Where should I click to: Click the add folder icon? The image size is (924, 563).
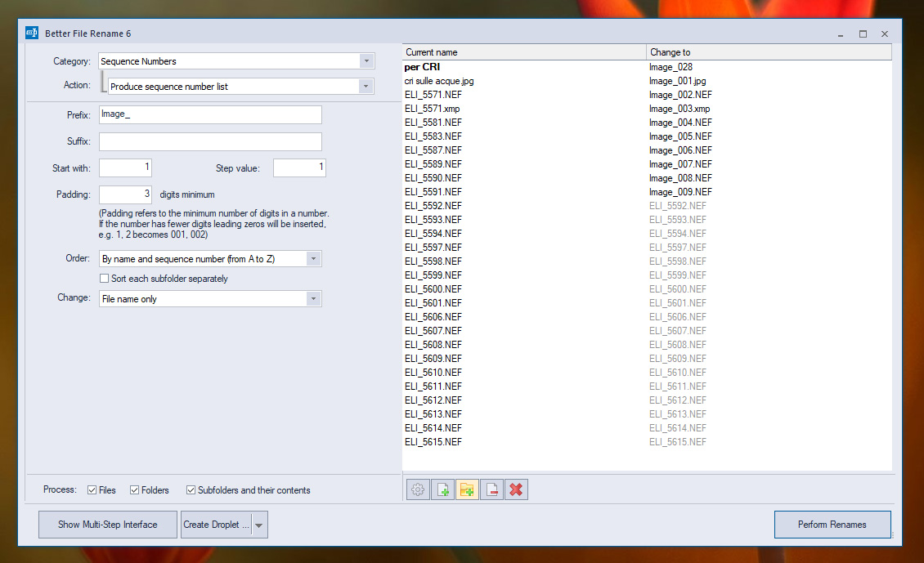467,489
